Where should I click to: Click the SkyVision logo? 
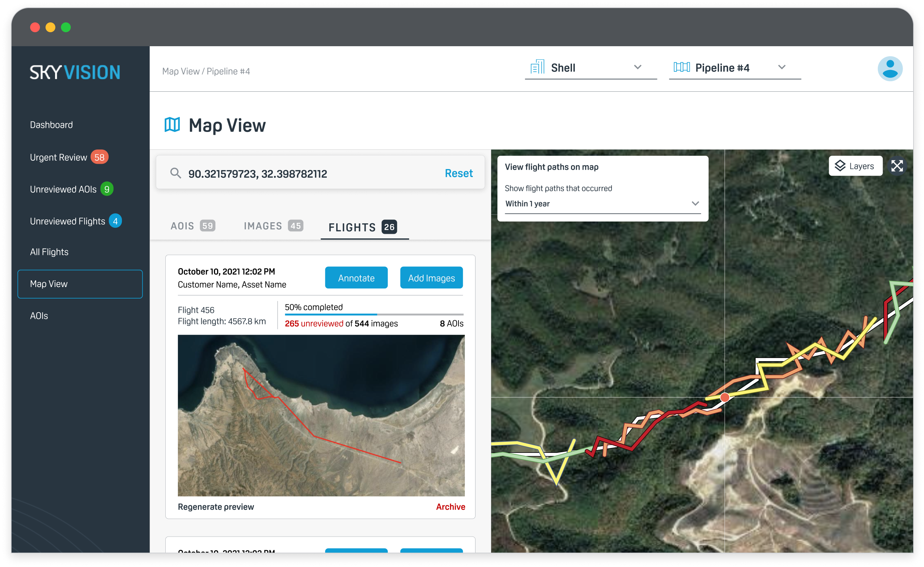[75, 72]
